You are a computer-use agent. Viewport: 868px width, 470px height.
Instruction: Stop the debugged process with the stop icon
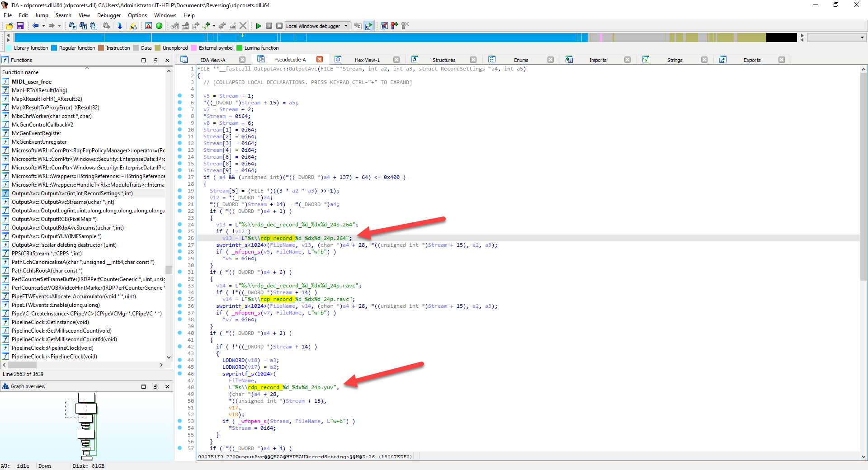pyautogui.click(x=279, y=26)
